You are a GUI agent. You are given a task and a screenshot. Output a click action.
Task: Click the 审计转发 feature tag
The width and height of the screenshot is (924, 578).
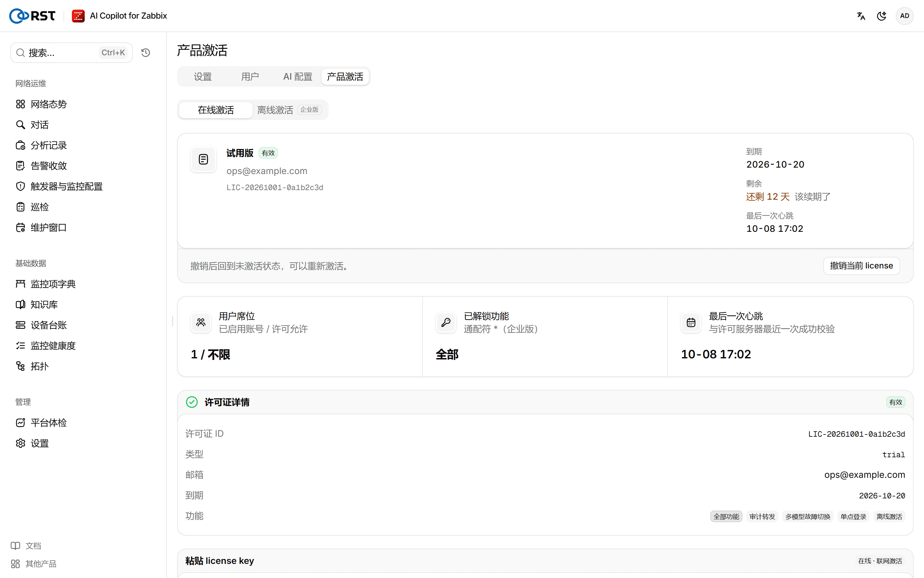click(762, 516)
